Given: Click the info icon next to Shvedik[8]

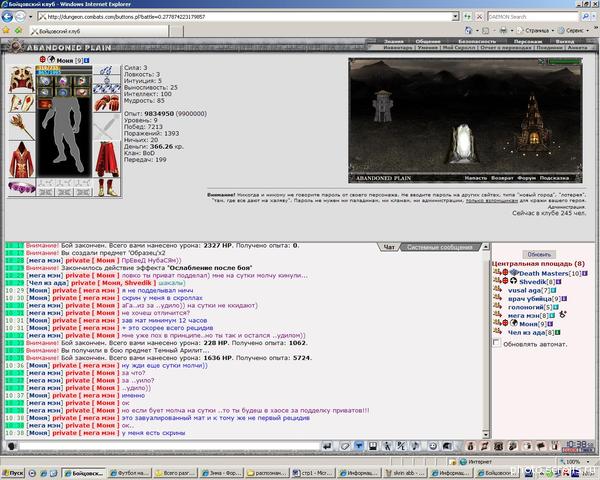Looking at the screenshot, I should (x=559, y=282).
